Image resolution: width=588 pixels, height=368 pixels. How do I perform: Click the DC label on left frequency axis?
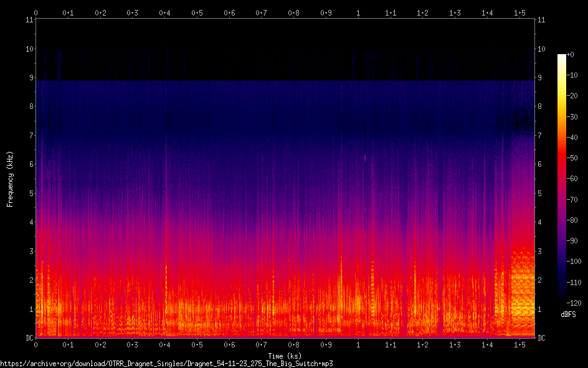[x=29, y=337]
